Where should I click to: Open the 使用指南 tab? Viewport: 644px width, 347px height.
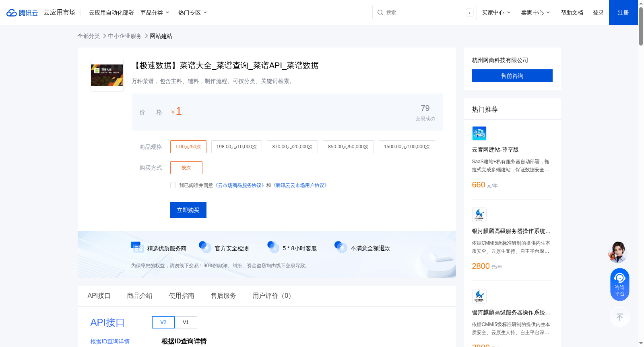coord(182,296)
